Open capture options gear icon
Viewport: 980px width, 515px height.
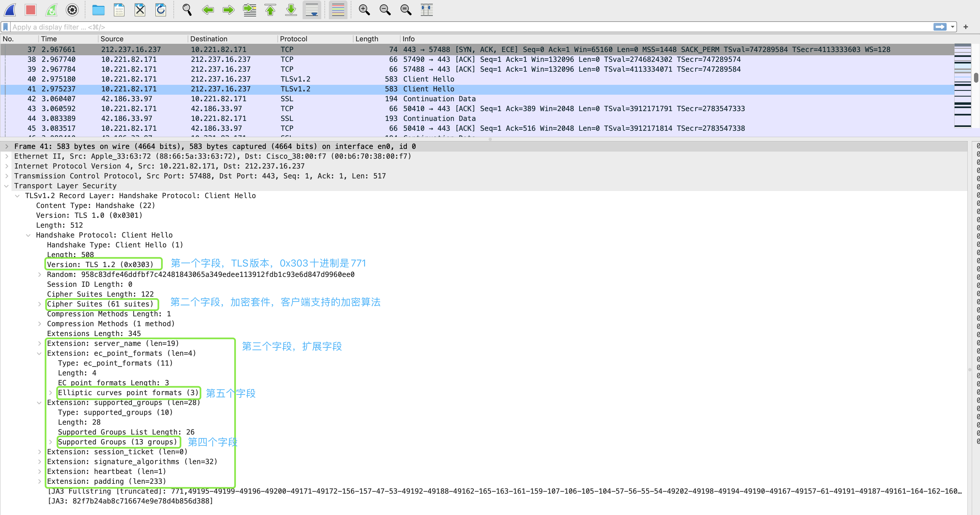pyautogui.click(x=72, y=10)
